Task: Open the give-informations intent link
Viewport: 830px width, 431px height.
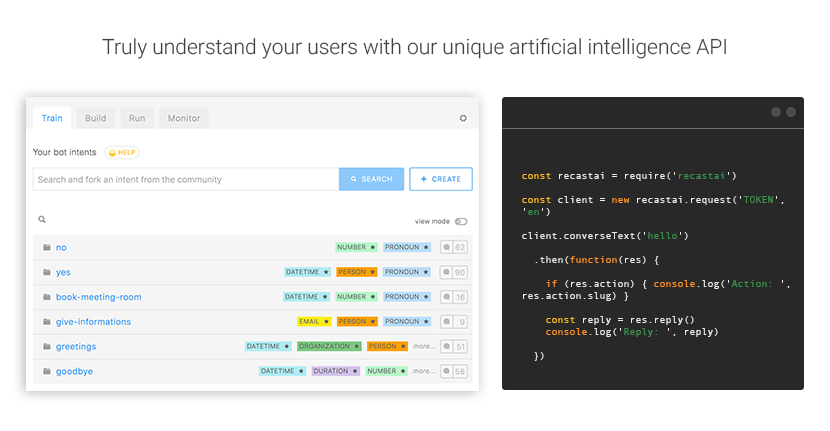Action: 93,322
